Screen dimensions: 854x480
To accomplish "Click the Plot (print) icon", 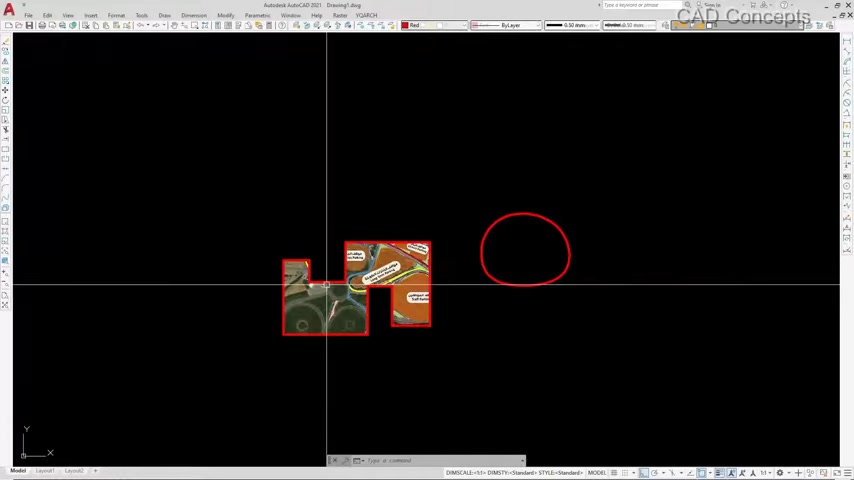I will pyautogui.click(x=42, y=26).
